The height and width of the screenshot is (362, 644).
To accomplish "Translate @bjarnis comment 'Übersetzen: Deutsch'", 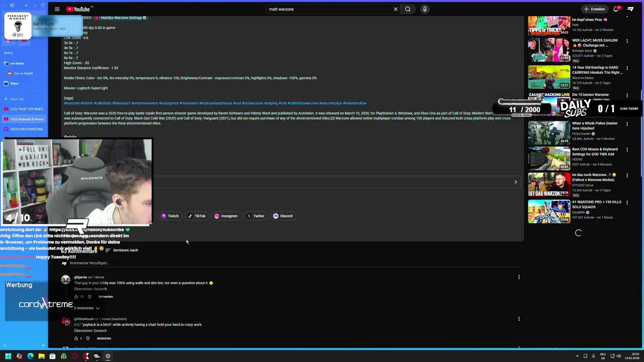I will pos(90,289).
